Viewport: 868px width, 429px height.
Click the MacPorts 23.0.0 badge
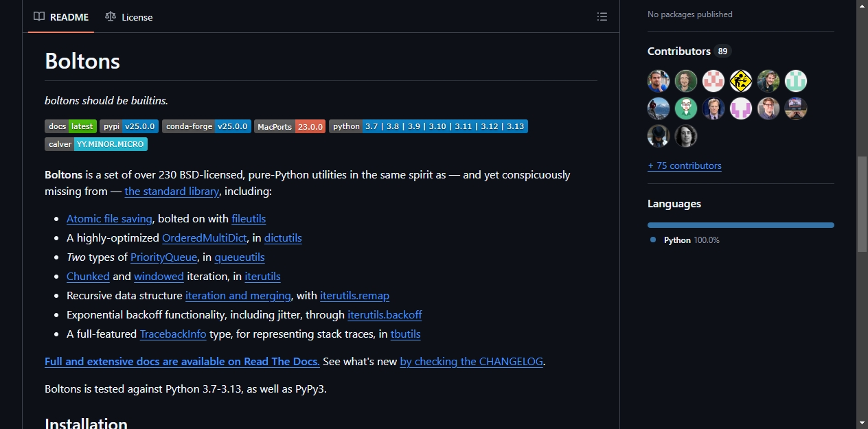click(x=290, y=126)
